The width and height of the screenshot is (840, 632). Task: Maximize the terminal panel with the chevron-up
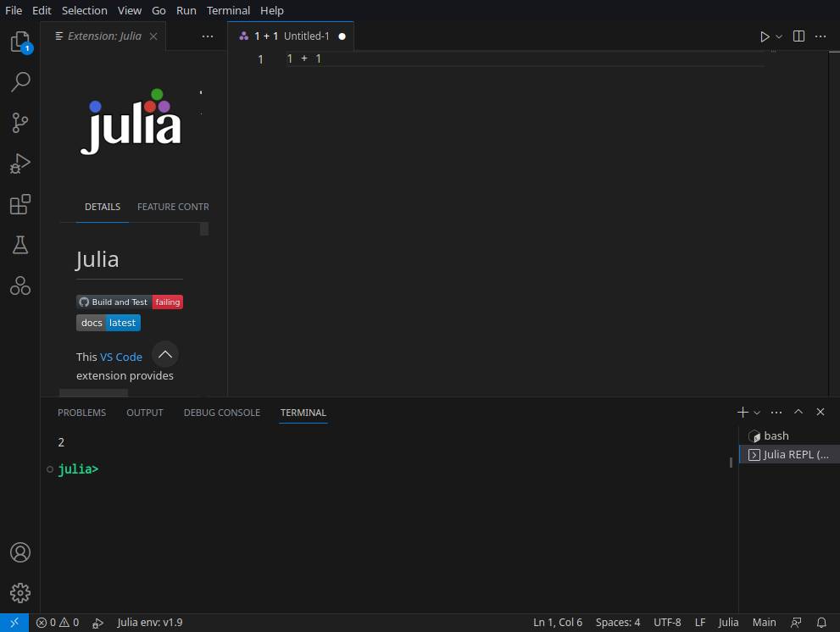798,413
